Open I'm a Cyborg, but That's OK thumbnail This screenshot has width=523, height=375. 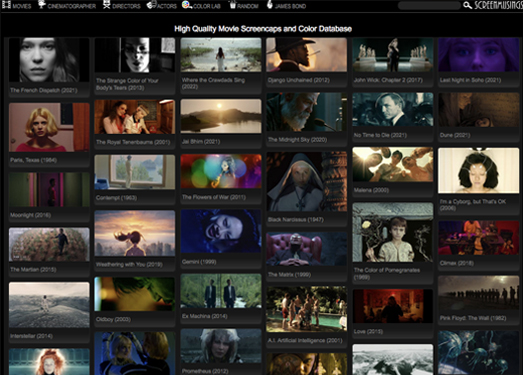478,170
